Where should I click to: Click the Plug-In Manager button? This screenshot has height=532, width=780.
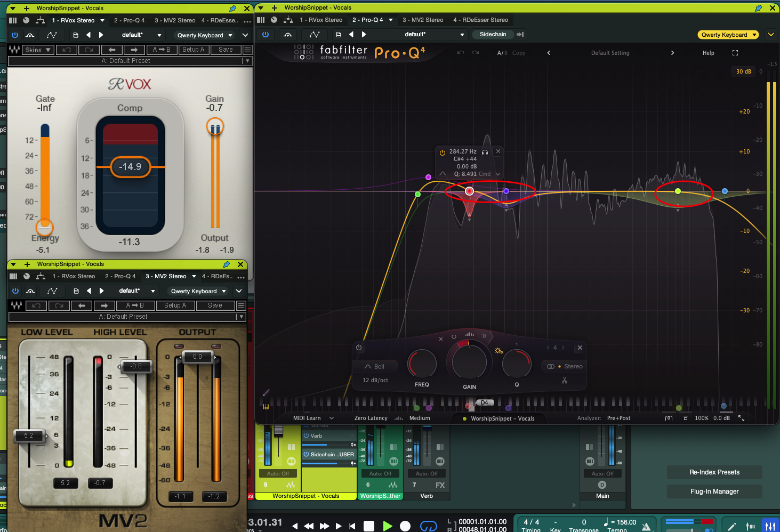click(714, 491)
